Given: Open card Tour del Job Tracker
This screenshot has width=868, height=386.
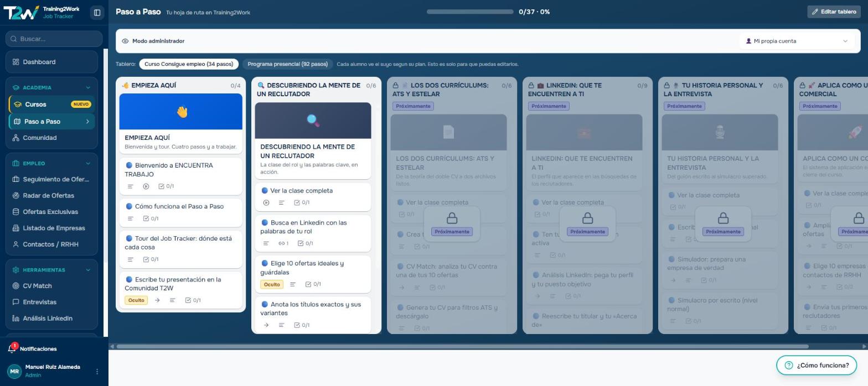Looking at the screenshot, I should click(181, 249).
